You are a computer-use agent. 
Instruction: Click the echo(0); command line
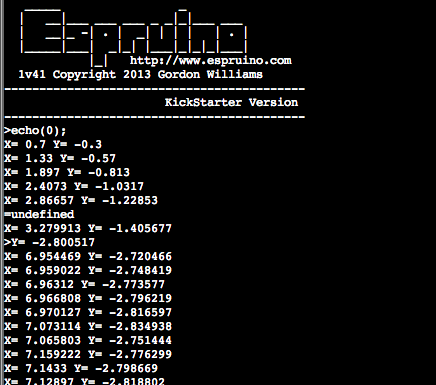pyautogui.click(x=35, y=131)
